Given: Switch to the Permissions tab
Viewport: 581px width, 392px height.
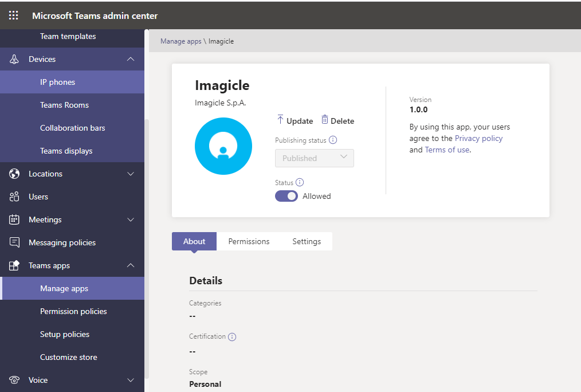Looking at the screenshot, I should 249,241.
